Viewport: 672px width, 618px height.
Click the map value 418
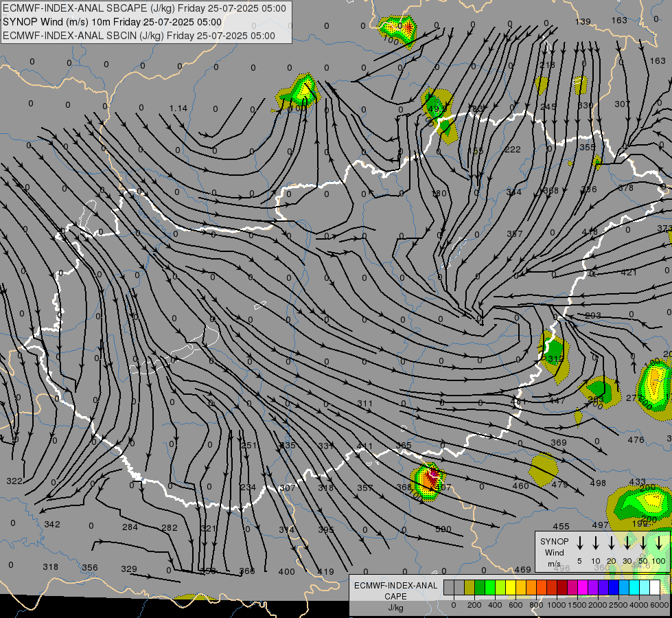(590, 231)
